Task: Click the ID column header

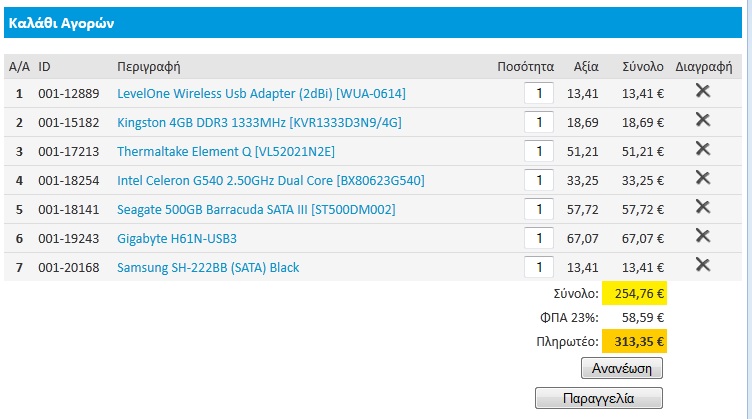Action: 44,67
